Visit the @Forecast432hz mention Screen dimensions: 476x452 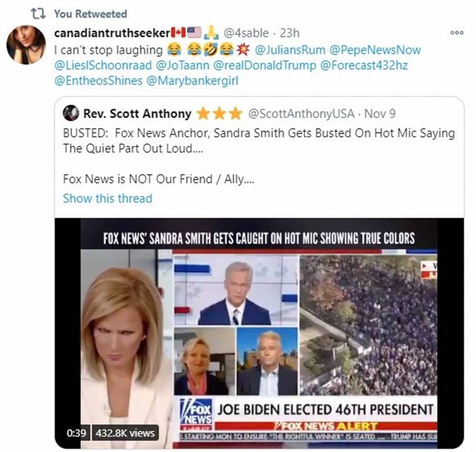(x=364, y=66)
